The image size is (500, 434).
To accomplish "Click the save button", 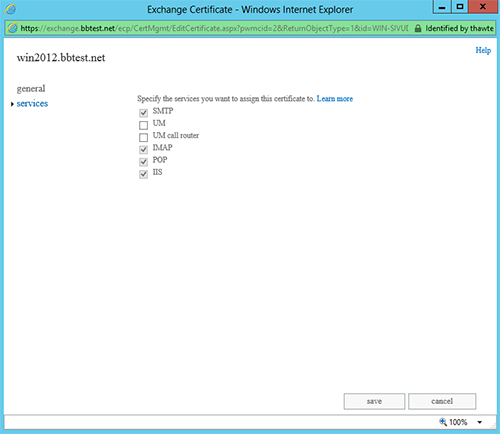I will (374, 401).
